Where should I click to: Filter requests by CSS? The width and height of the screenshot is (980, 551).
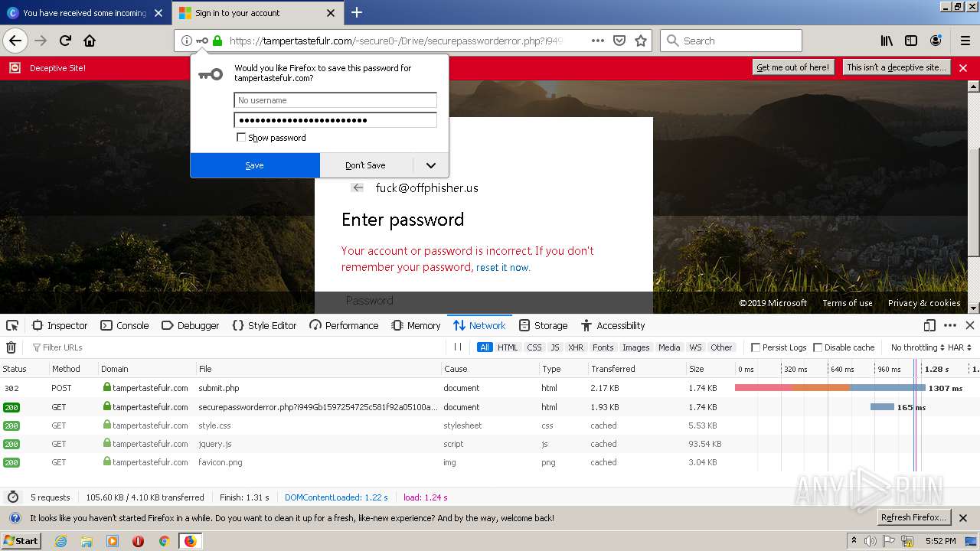pyautogui.click(x=534, y=347)
